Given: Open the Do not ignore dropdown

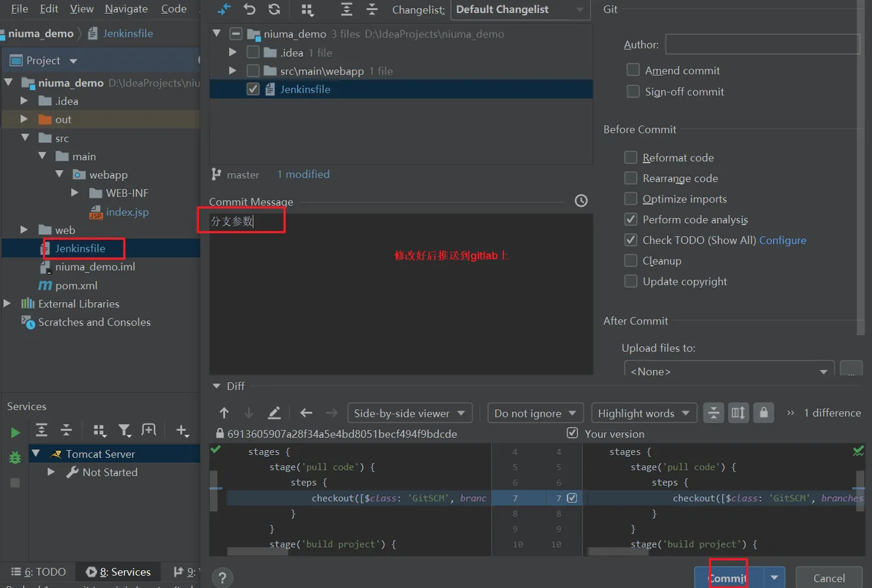Looking at the screenshot, I should pos(535,413).
